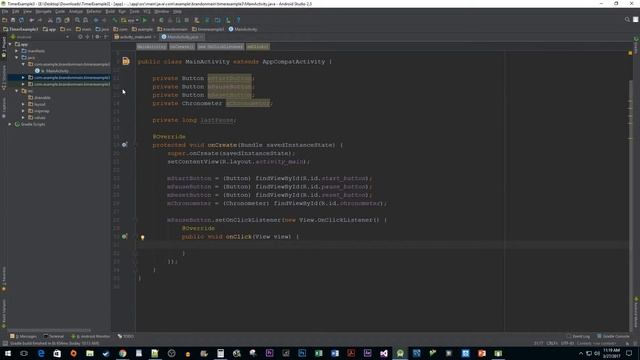
Task: Click the Redo toolbar icon
Action: [x=40, y=20]
